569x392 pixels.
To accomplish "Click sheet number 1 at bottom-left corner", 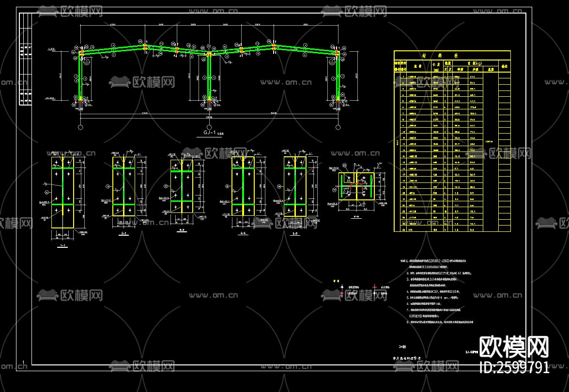I will tap(24, 362).
